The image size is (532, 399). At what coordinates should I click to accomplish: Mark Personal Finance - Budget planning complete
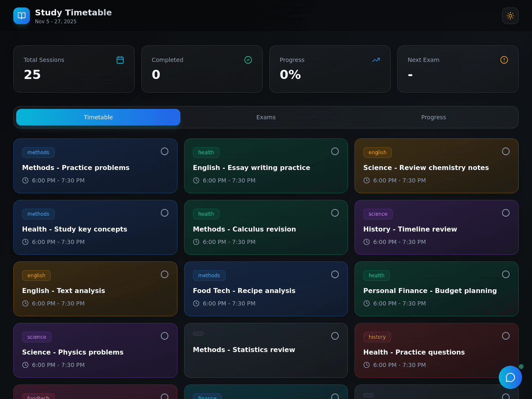point(506,274)
